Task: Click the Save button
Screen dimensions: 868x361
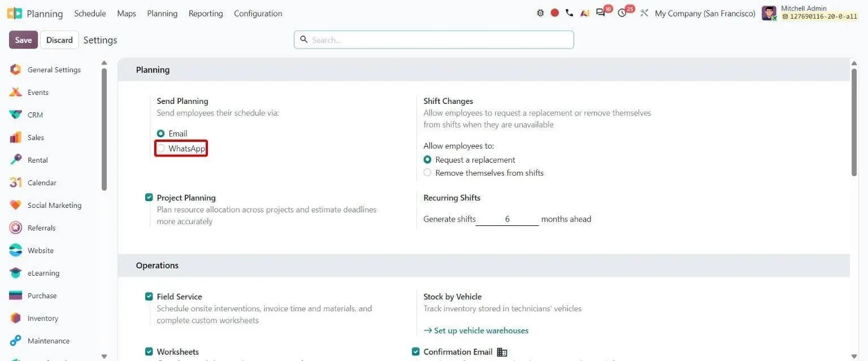Action: 23,40
